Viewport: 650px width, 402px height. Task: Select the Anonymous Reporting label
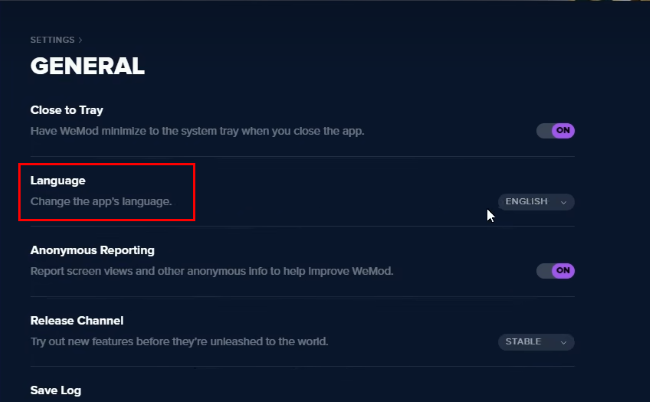[x=92, y=250]
